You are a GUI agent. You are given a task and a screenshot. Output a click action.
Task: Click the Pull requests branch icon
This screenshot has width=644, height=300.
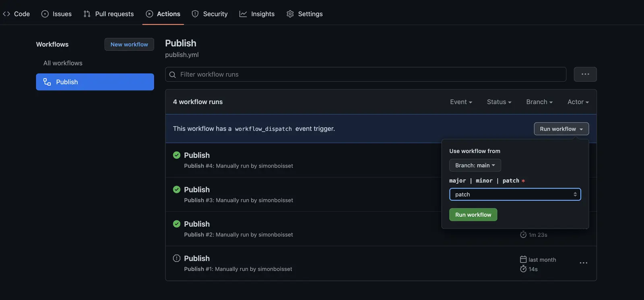click(87, 14)
